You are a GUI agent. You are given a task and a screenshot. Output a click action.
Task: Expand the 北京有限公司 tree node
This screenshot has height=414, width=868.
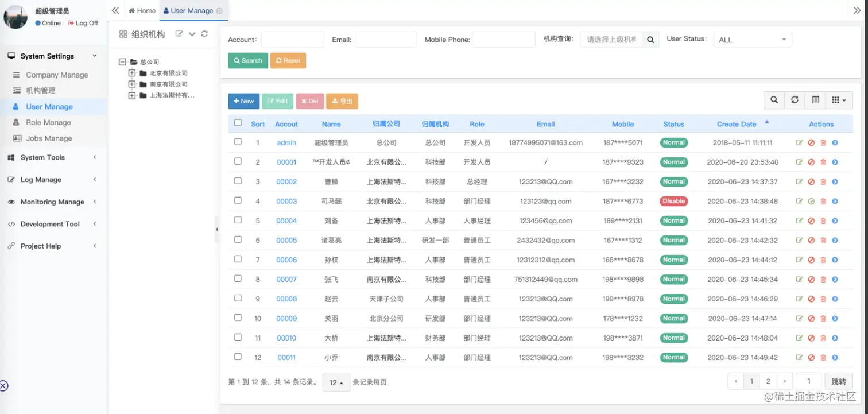[x=132, y=73]
